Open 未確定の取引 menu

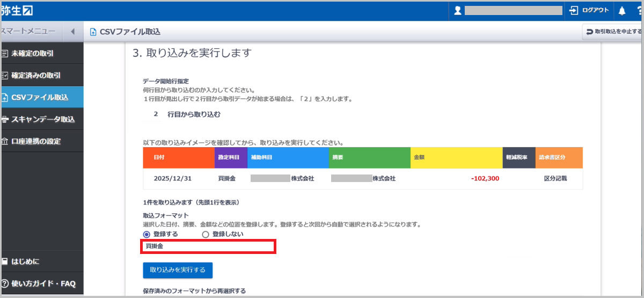[42, 53]
